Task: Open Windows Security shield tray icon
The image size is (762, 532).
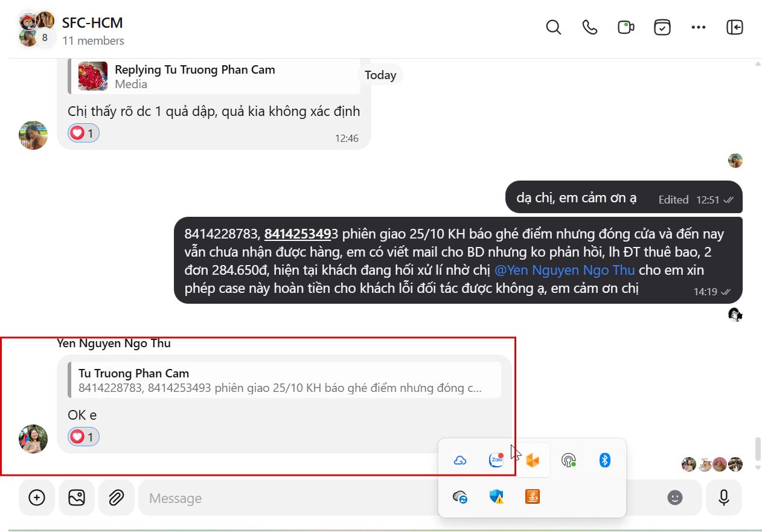Action: tap(496, 497)
